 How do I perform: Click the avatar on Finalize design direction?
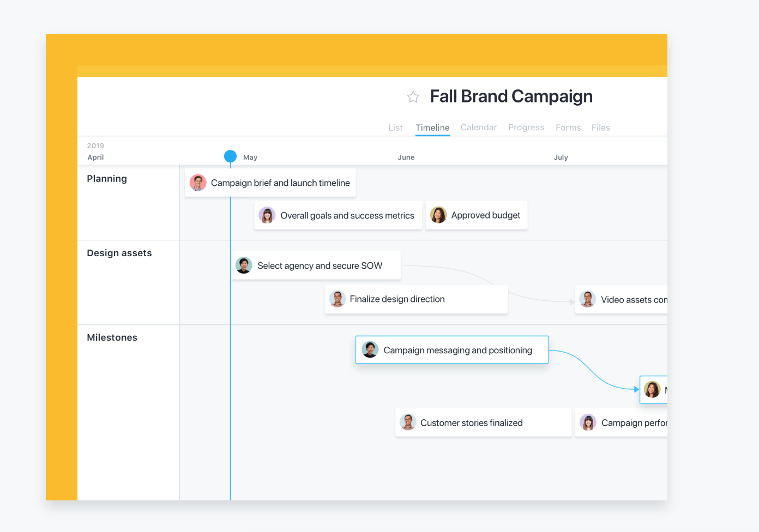pos(338,299)
